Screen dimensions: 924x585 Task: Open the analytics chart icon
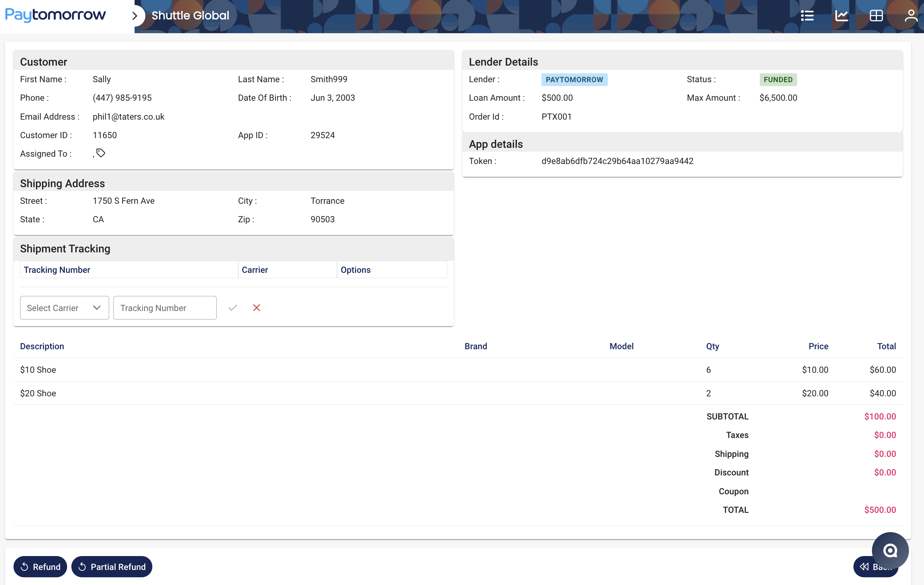pyautogui.click(x=841, y=16)
